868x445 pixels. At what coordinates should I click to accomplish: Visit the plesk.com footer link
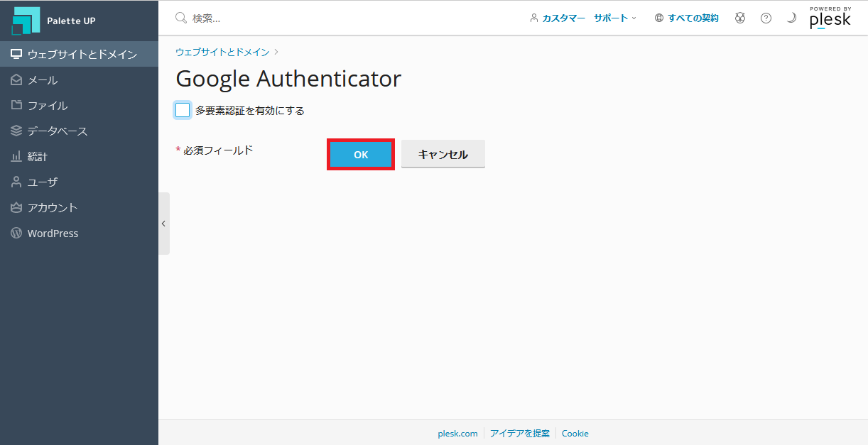tap(457, 433)
